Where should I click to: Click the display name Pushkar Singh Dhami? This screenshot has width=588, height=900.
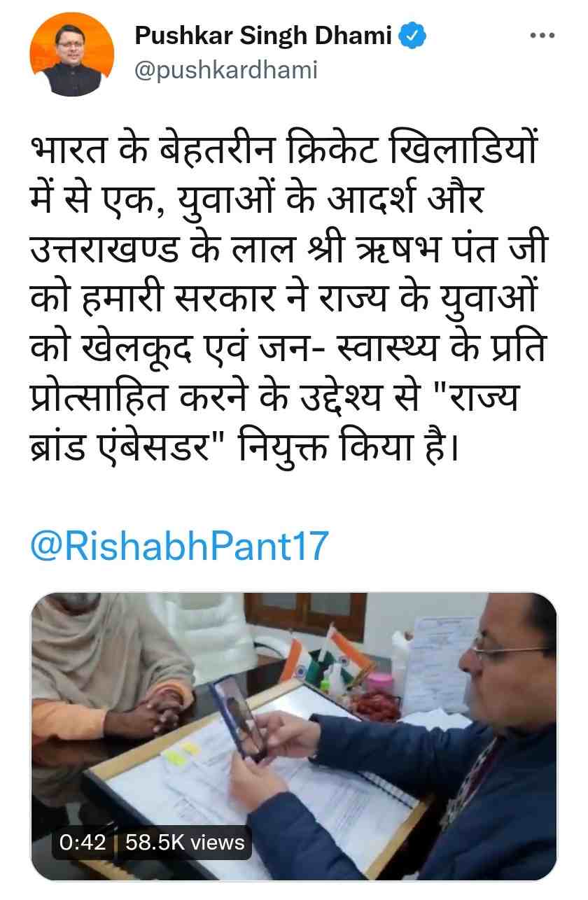coord(262,36)
